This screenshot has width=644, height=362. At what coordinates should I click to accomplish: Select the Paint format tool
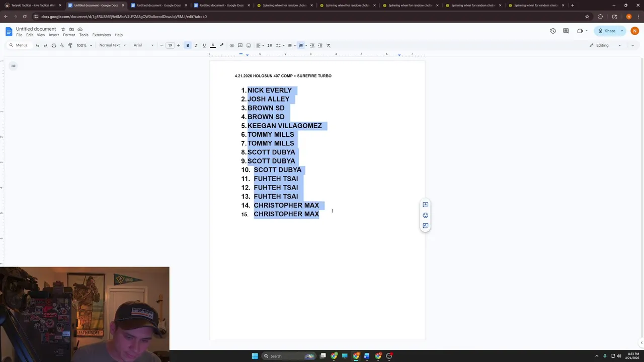click(x=70, y=45)
